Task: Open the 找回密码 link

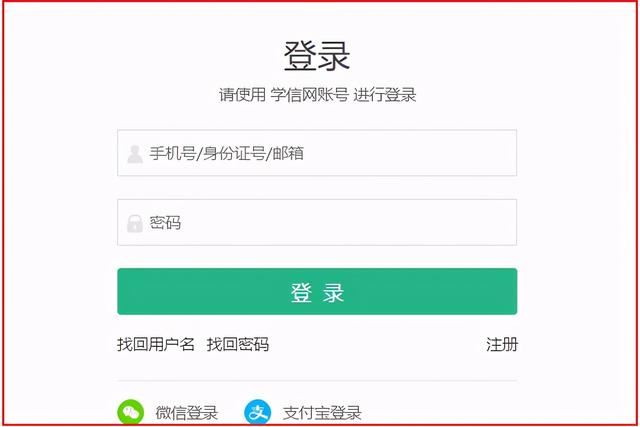Action: [x=238, y=345]
